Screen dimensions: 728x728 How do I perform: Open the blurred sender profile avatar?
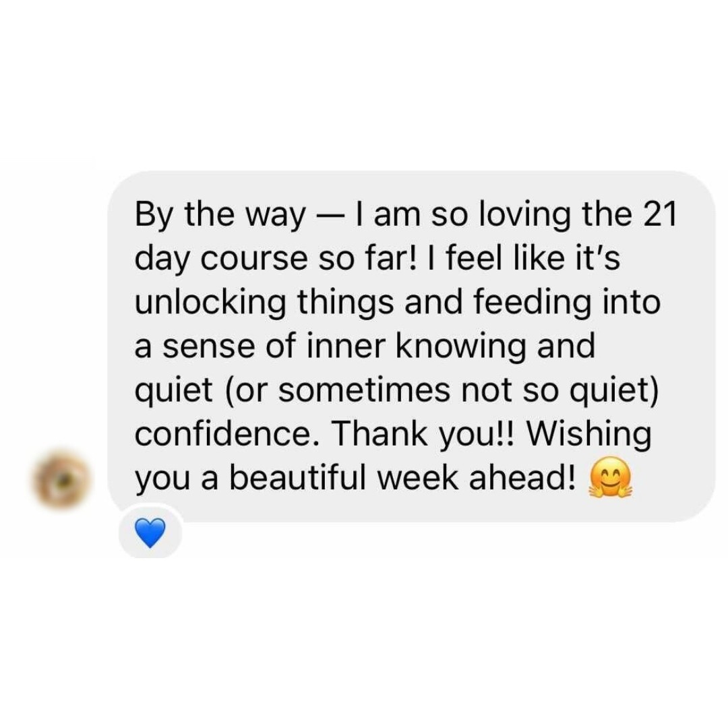[61, 480]
